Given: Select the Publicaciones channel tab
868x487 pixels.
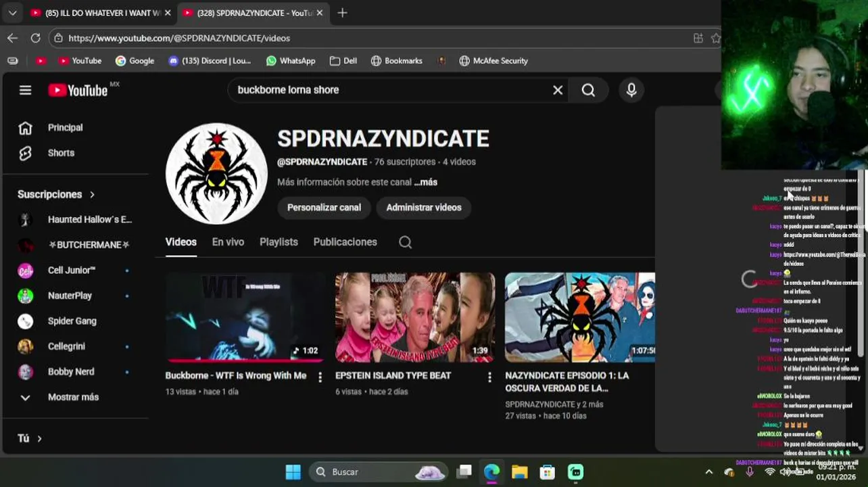Looking at the screenshot, I should (x=345, y=242).
